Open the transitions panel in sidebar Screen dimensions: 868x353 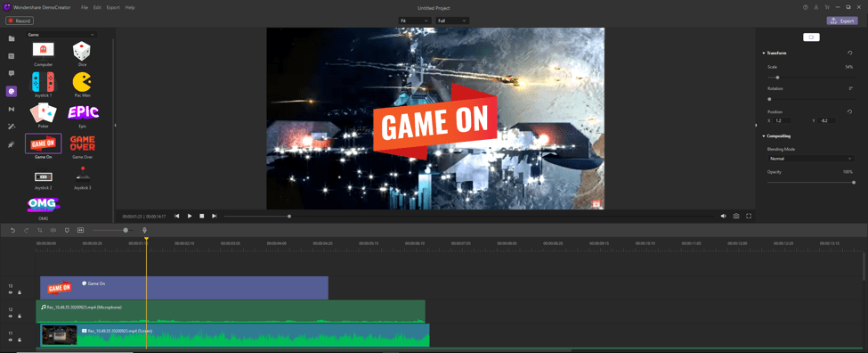(x=11, y=109)
